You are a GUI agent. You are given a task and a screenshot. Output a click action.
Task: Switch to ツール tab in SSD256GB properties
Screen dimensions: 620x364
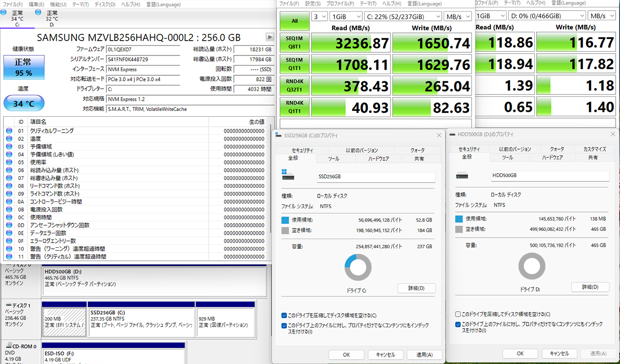tap(334, 158)
